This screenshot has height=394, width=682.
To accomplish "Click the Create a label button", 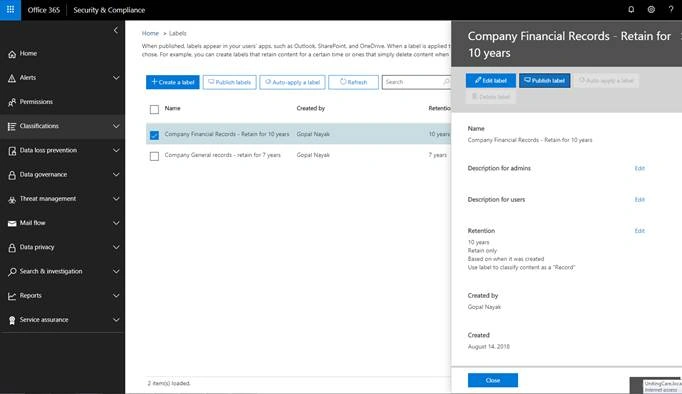I will coord(173,82).
